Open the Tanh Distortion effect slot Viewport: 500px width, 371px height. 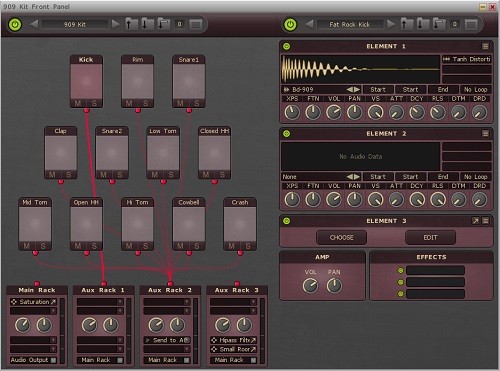point(467,59)
